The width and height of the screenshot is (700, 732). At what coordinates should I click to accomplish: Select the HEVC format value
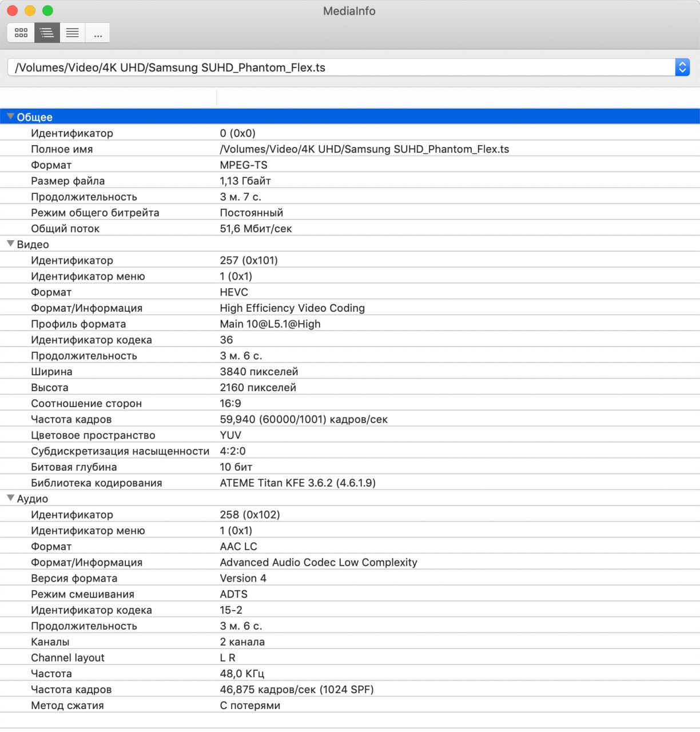click(x=234, y=292)
